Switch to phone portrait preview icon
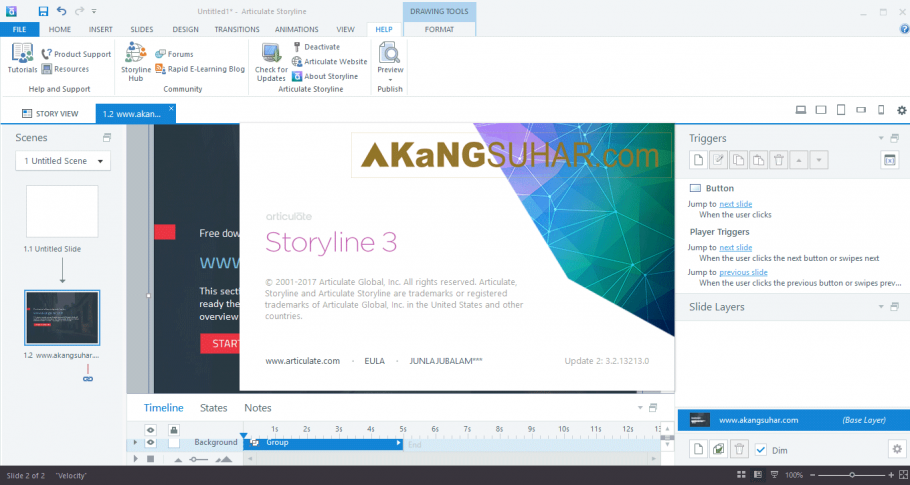This screenshot has height=485, width=910. pyautogui.click(x=881, y=110)
